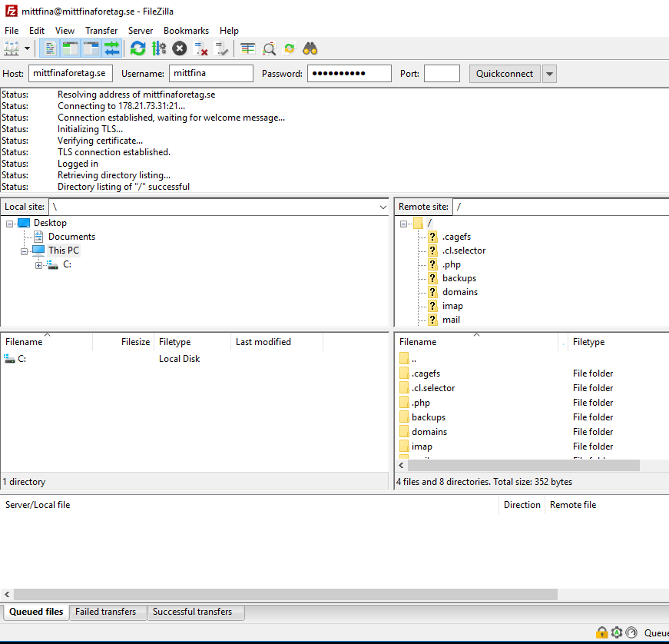The image size is (669, 644).
Task: Click the speed limits status icon
Action: coord(631,632)
